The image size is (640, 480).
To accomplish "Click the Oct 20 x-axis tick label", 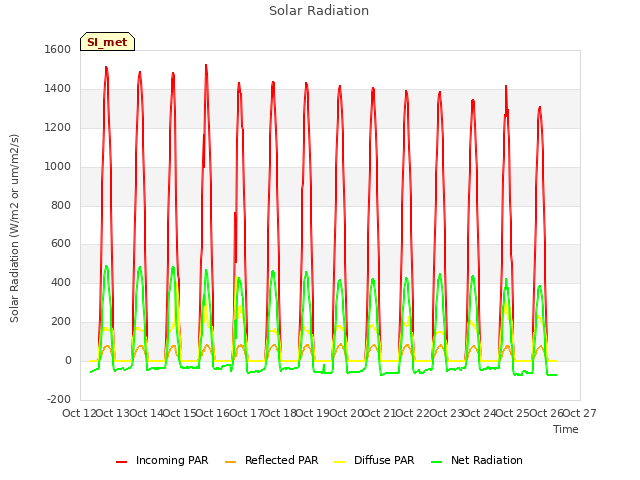I will pyautogui.click(x=346, y=413).
